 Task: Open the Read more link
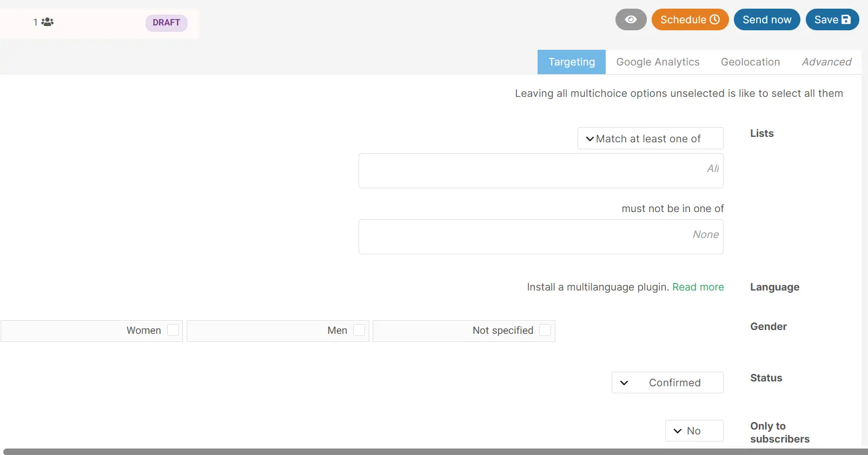click(x=698, y=287)
